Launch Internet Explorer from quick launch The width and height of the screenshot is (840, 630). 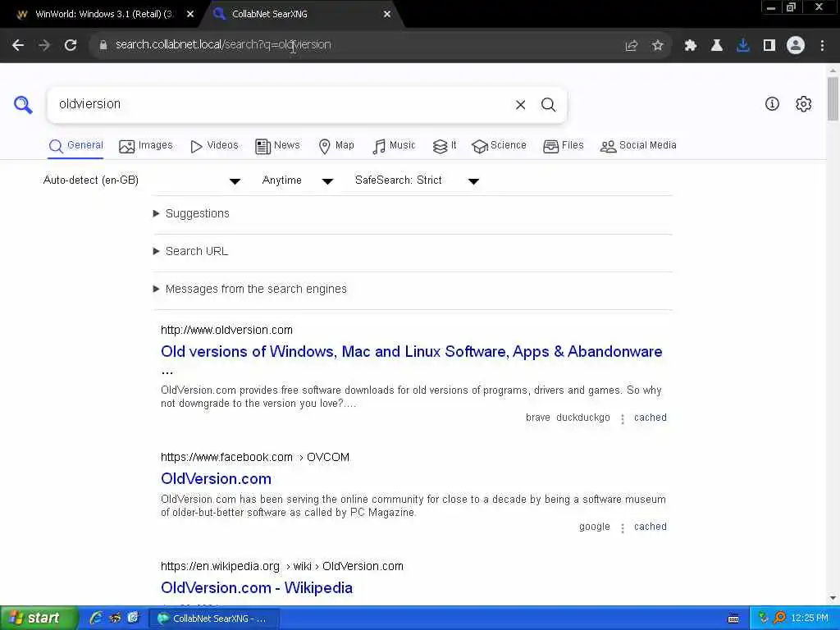[97, 619]
